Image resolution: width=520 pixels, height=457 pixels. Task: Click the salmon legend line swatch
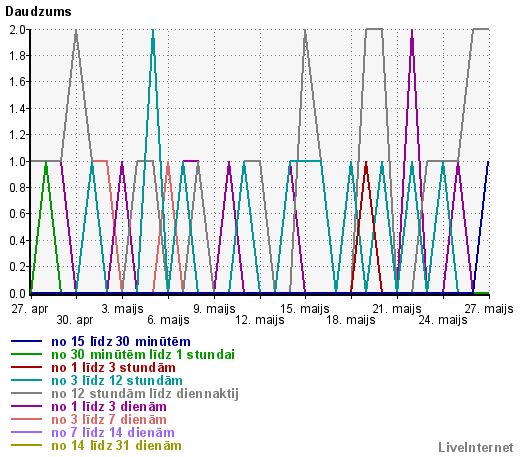tap(26, 419)
